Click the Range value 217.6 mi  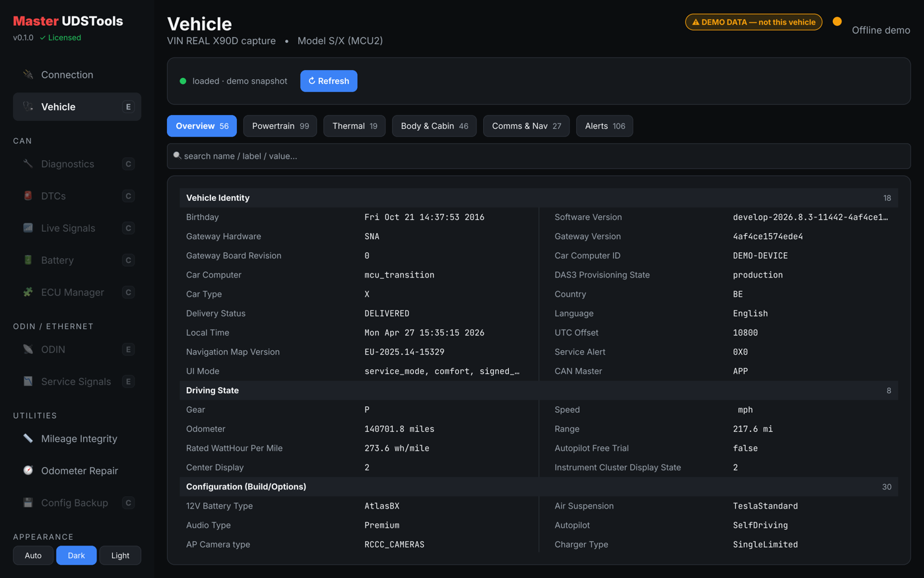pyautogui.click(x=753, y=429)
